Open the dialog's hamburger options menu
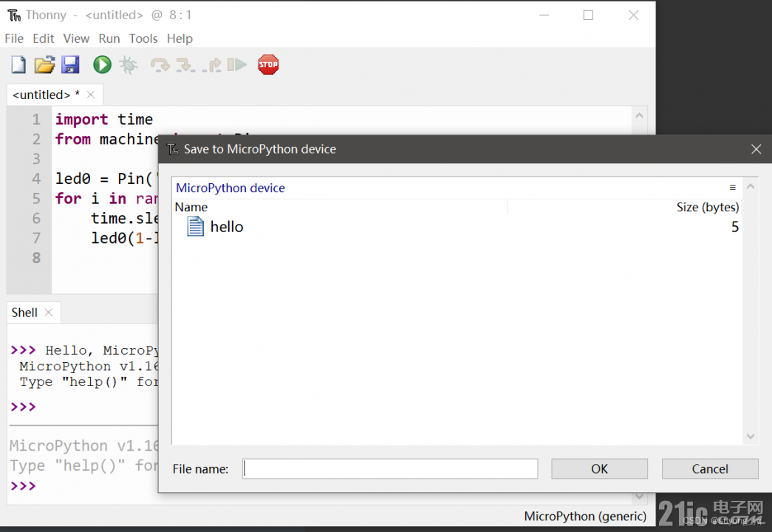The image size is (772, 532). (x=733, y=188)
